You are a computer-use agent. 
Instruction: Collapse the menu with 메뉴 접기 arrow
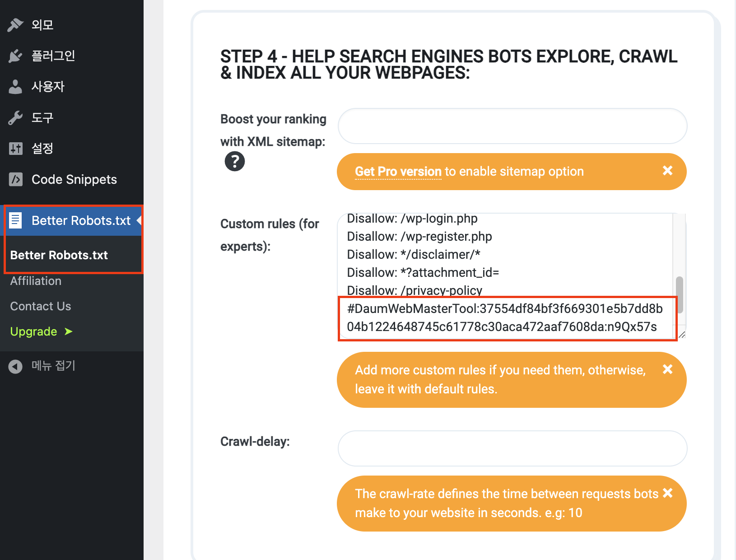pyautogui.click(x=15, y=366)
